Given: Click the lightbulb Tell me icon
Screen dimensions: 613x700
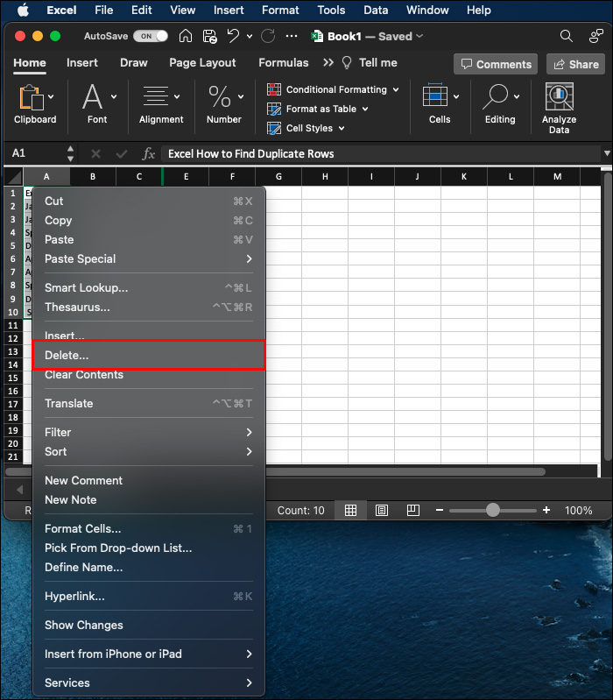Looking at the screenshot, I should [x=347, y=63].
